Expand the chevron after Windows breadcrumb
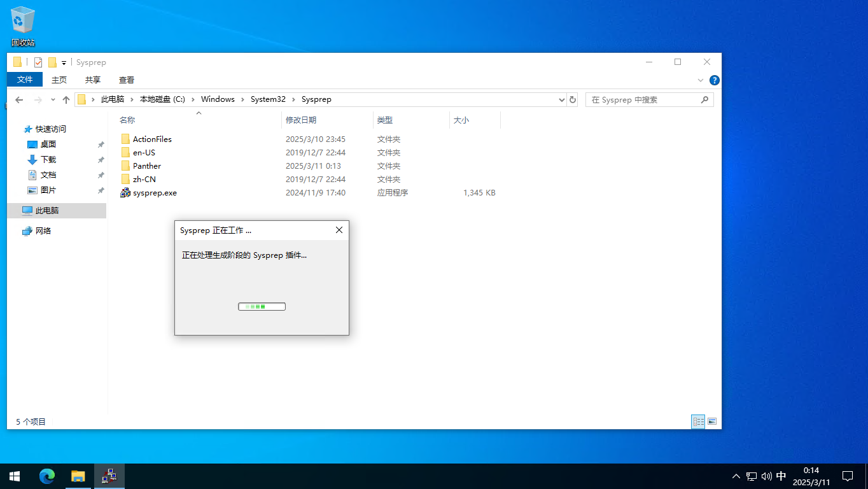This screenshot has height=489, width=868. tap(242, 99)
